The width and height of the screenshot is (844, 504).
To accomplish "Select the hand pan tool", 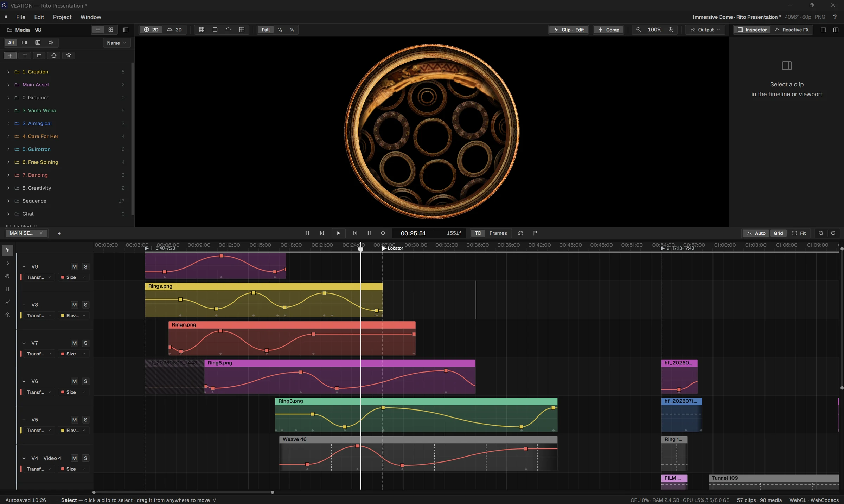I will coord(8,276).
